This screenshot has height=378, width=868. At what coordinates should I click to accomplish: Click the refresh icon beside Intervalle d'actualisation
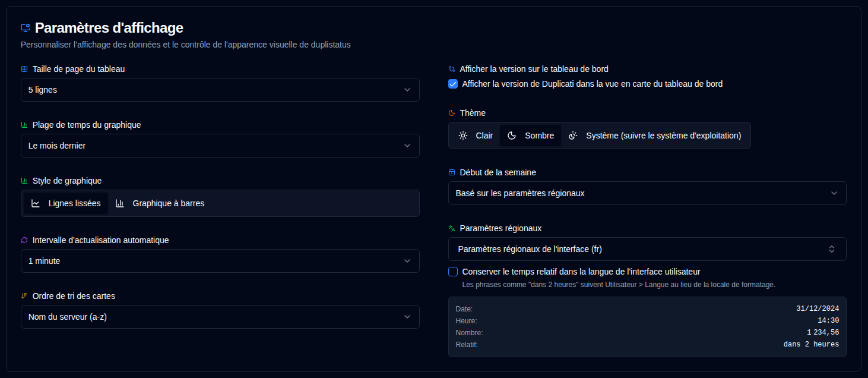(x=24, y=240)
